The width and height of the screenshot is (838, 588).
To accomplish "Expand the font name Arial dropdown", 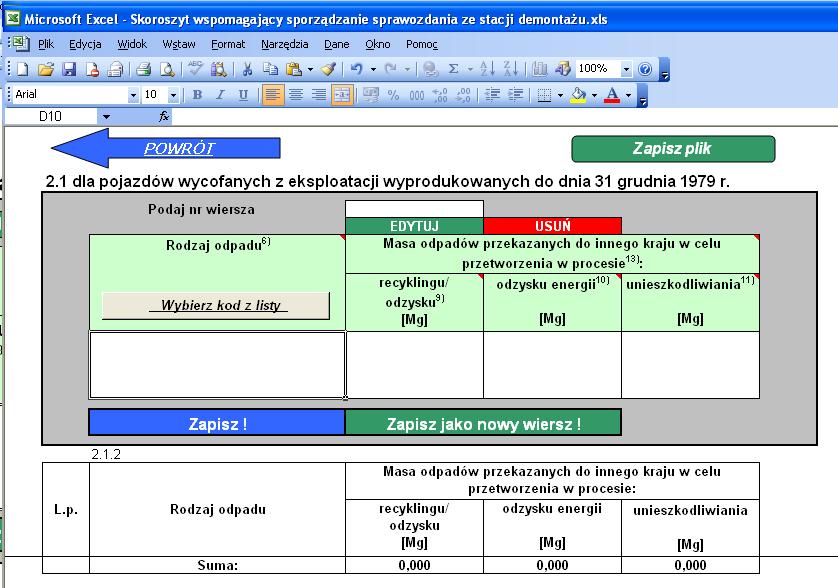I will (133, 96).
